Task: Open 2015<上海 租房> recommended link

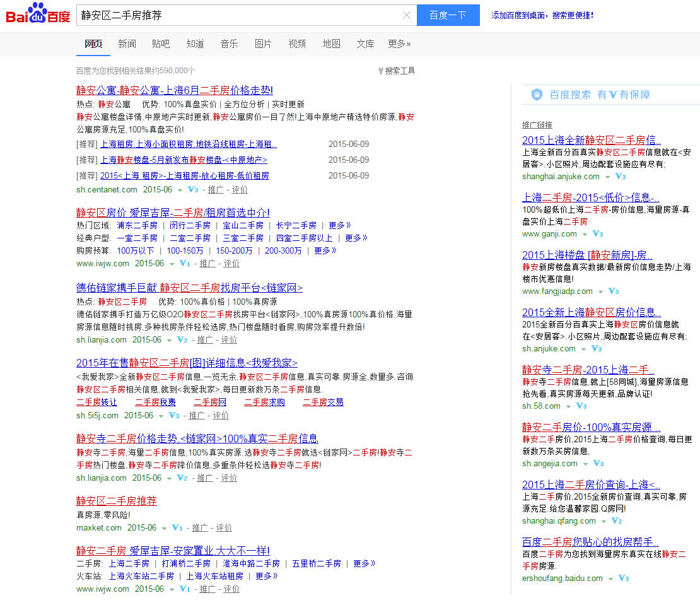Action: coord(184,175)
